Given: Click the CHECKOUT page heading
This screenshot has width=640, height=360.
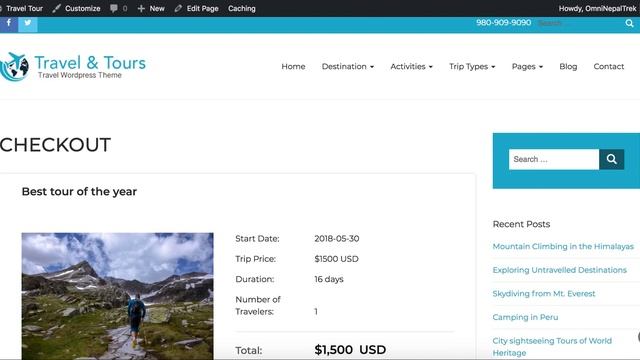Looking at the screenshot, I should 55,145.
